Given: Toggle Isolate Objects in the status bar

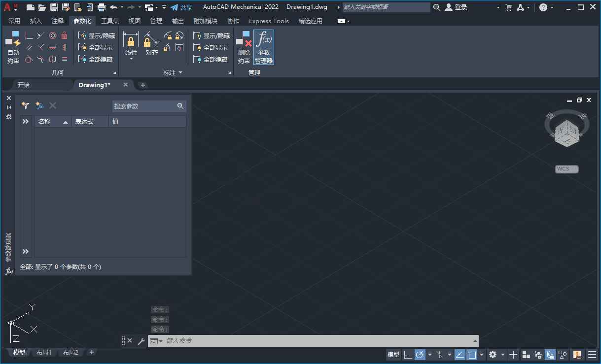Looking at the screenshot, I should coord(563,355).
